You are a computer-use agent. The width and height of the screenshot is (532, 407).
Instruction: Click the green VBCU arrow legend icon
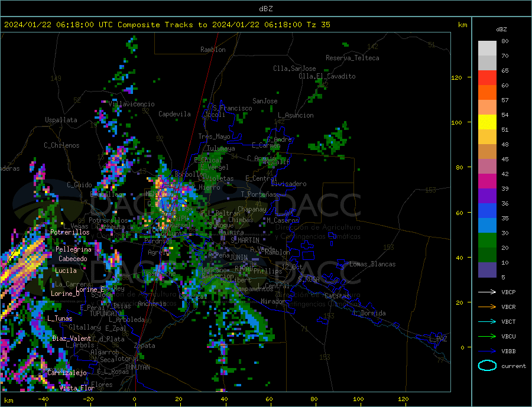[x=487, y=337]
